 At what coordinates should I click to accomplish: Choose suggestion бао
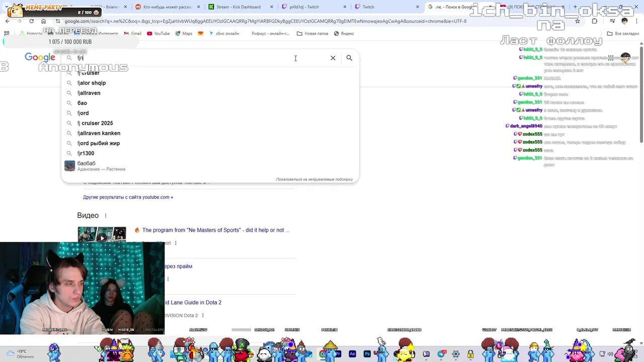tap(210, 103)
